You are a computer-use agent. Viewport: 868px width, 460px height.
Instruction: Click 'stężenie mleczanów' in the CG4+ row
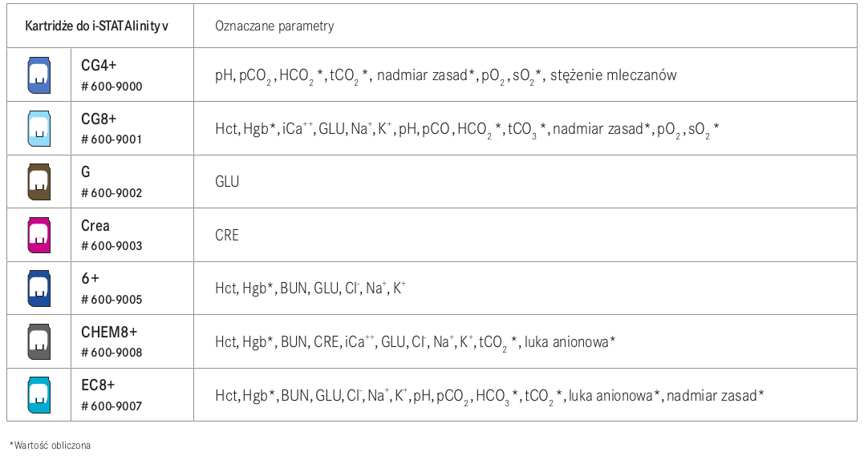pyautogui.click(x=614, y=75)
